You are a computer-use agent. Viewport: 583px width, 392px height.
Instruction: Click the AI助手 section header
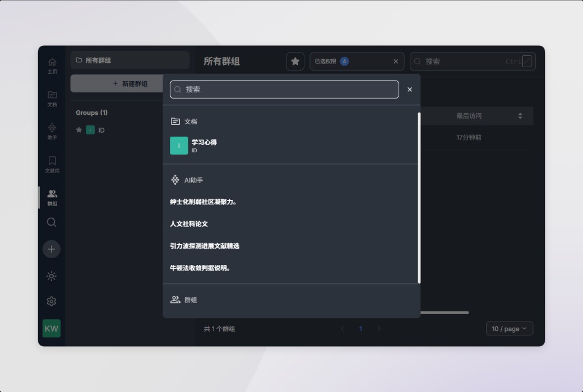(x=187, y=180)
